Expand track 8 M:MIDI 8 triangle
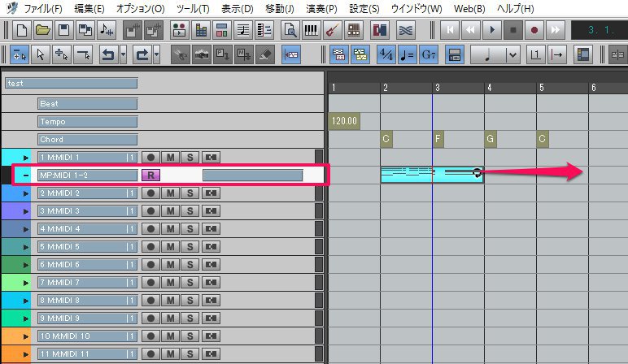Image resolution: width=628 pixels, height=364 pixels. point(26,301)
